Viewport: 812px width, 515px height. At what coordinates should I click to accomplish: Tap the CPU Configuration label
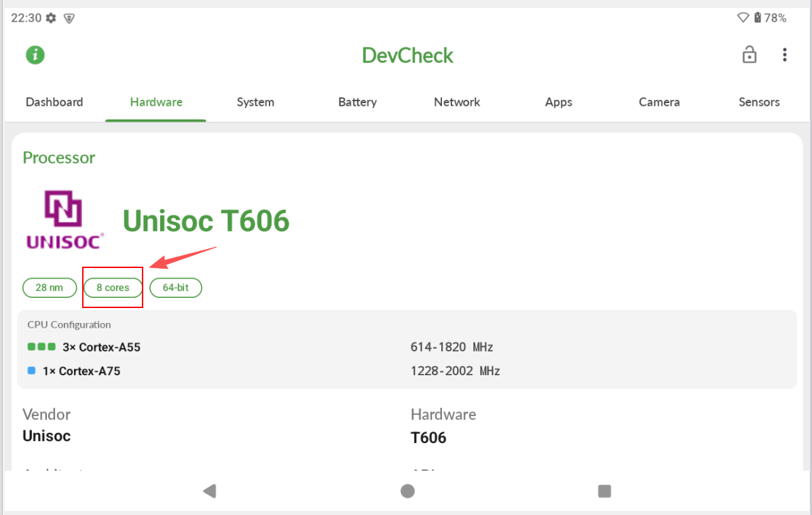tap(69, 324)
